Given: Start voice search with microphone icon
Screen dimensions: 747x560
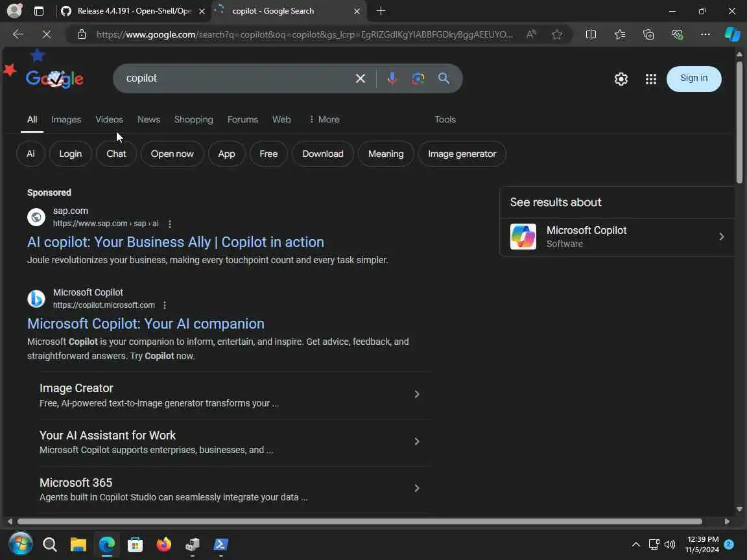Looking at the screenshot, I should click(x=392, y=78).
